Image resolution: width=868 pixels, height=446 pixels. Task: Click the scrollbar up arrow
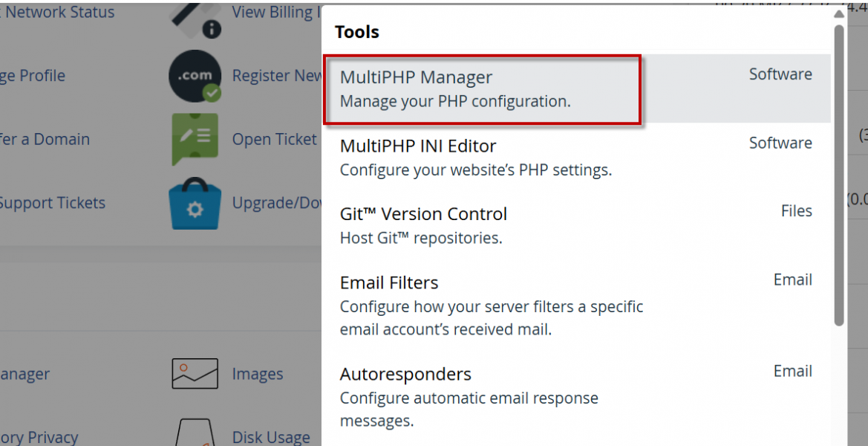pos(838,13)
